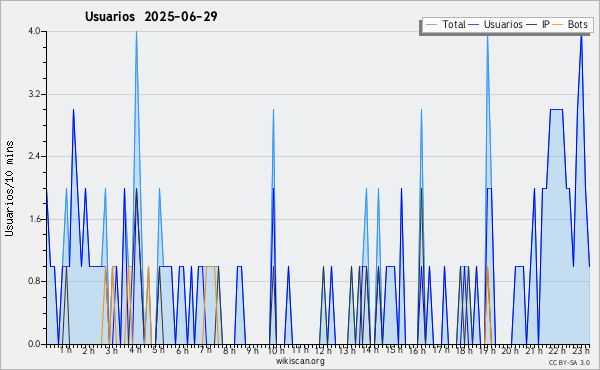
Task: Click the '23 h' x-axis label
Action: point(580,350)
